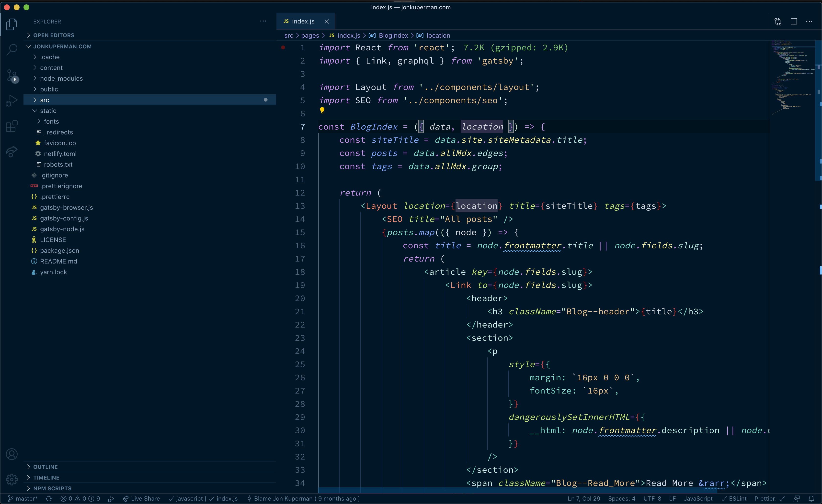Open Changes compare icon in the editor toolbar
Screen dimensions: 822x504
coord(778,22)
